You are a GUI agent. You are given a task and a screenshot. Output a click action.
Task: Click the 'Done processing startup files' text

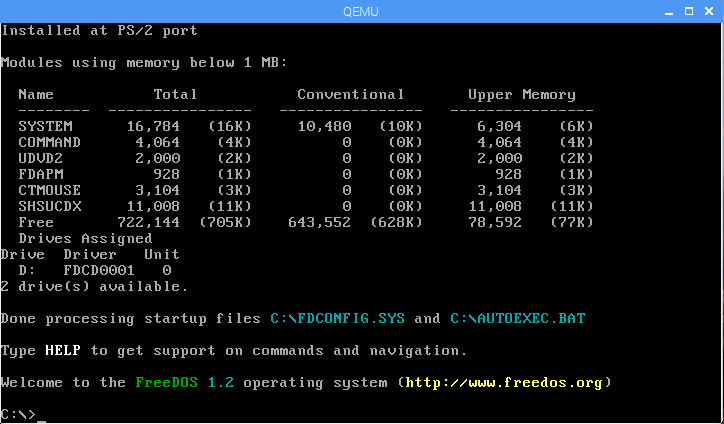point(131,319)
